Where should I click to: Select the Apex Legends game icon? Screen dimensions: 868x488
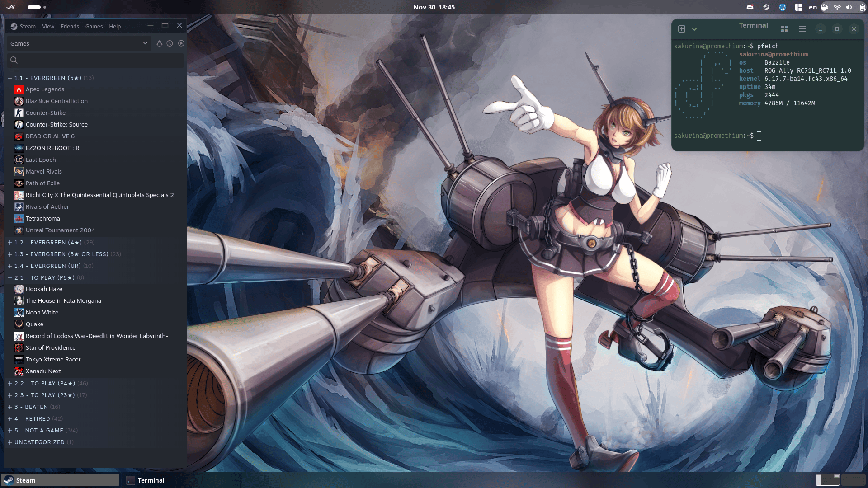pyautogui.click(x=19, y=89)
